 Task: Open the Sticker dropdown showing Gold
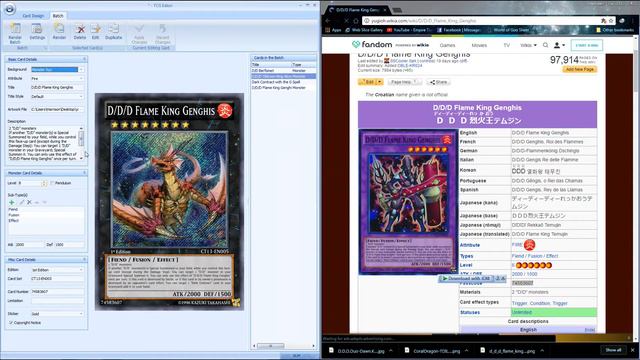[81, 313]
